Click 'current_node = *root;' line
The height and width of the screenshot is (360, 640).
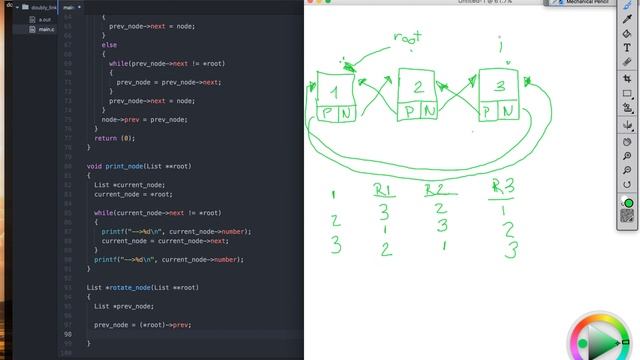(133, 194)
